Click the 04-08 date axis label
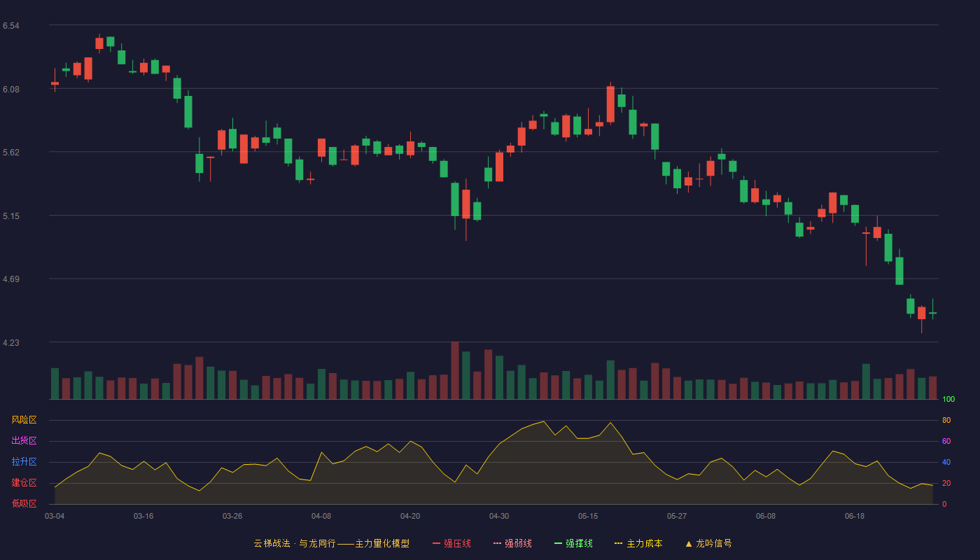Screen dimensions: 980x560 pyautogui.click(x=321, y=516)
